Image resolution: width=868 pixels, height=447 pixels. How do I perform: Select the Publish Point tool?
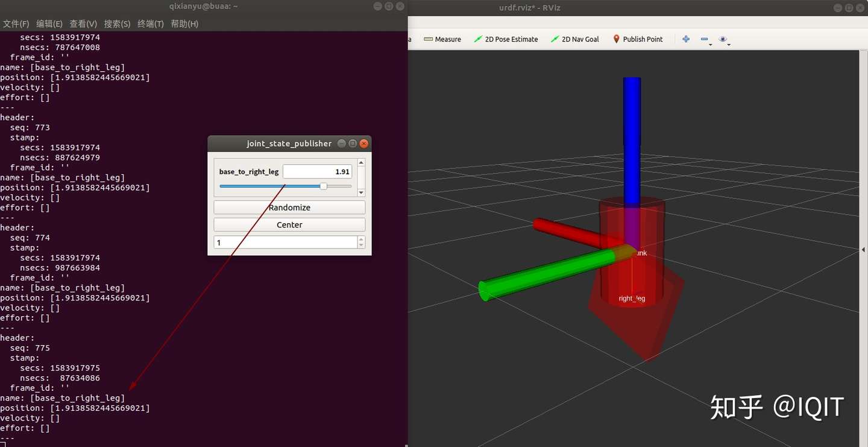(x=638, y=39)
